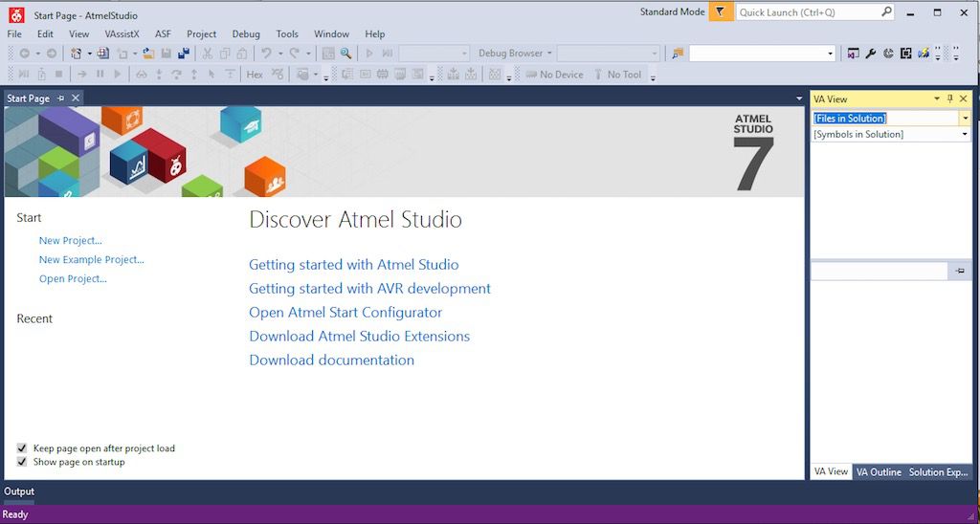This screenshot has width=980, height=524.
Task: Toggle auto-hide pin on VA View panel
Action: tap(950, 98)
